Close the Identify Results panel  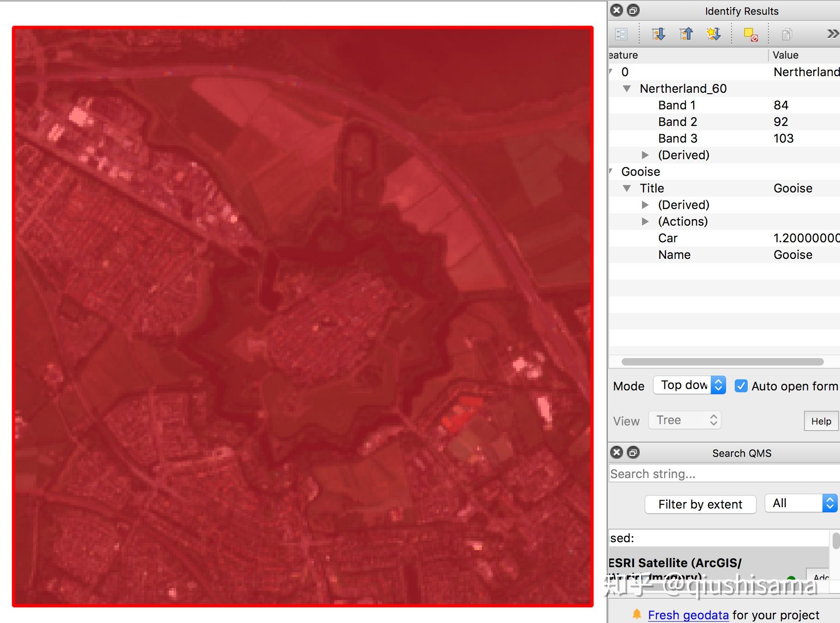pyautogui.click(x=617, y=10)
